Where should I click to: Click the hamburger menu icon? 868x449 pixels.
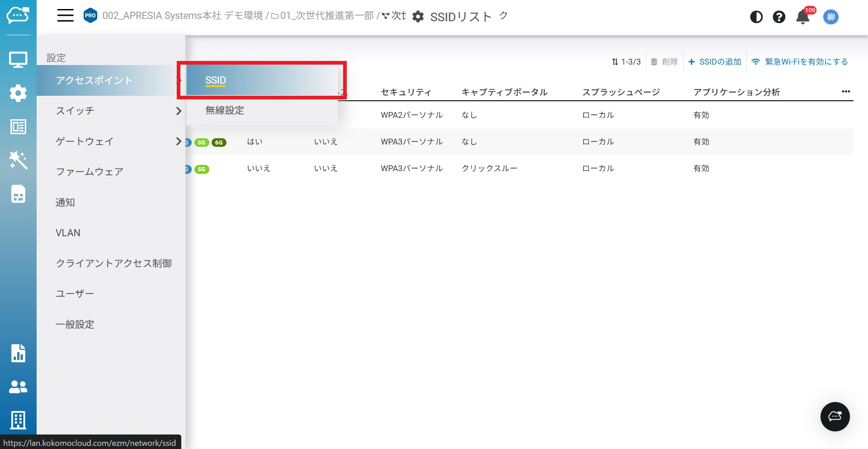(x=65, y=15)
